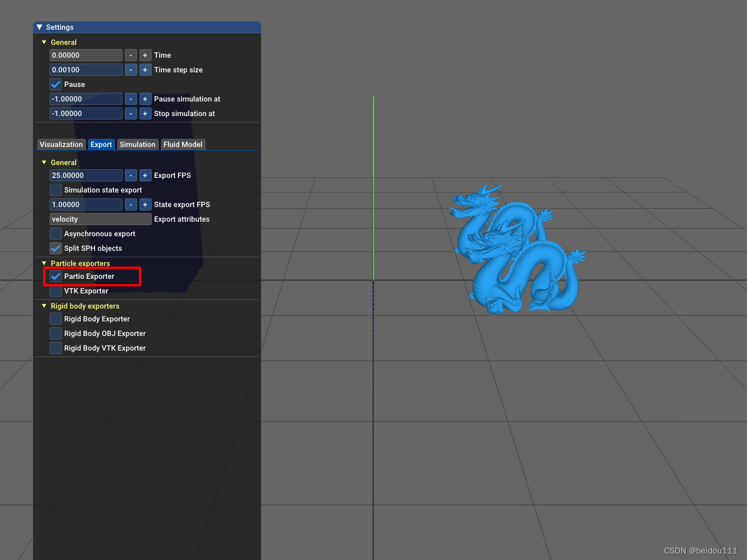747x560 pixels.
Task: Enable the VTK Exporter checkbox
Action: click(55, 291)
